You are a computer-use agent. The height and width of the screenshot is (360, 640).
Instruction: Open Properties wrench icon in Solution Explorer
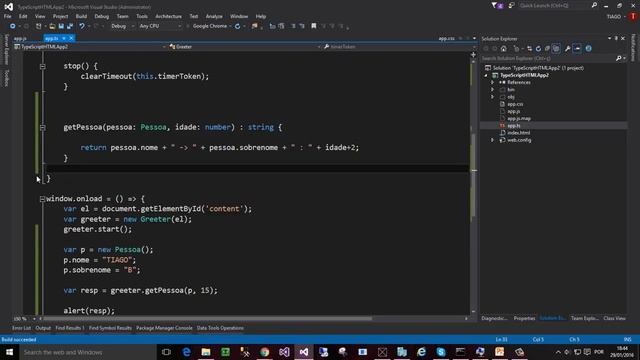[567, 49]
